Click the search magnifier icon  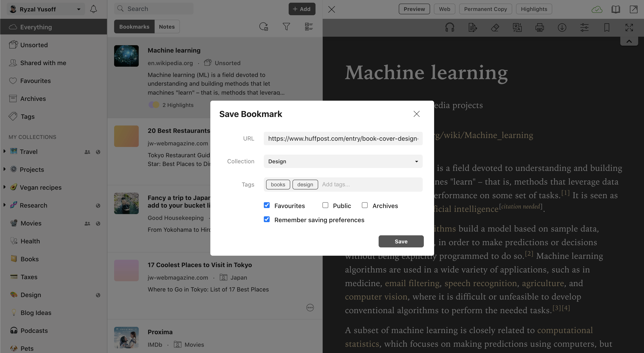(121, 9)
